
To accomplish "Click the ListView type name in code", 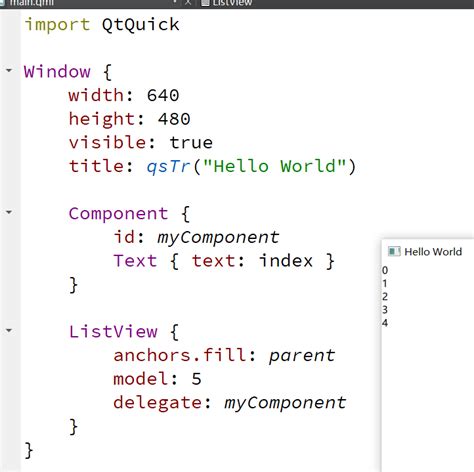I will 113,332.
